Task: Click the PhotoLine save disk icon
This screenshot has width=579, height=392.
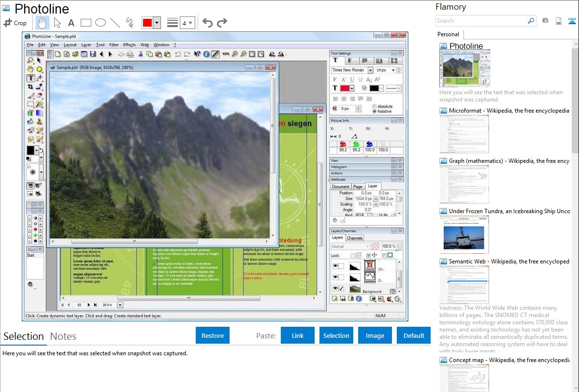Action: click(x=93, y=54)
